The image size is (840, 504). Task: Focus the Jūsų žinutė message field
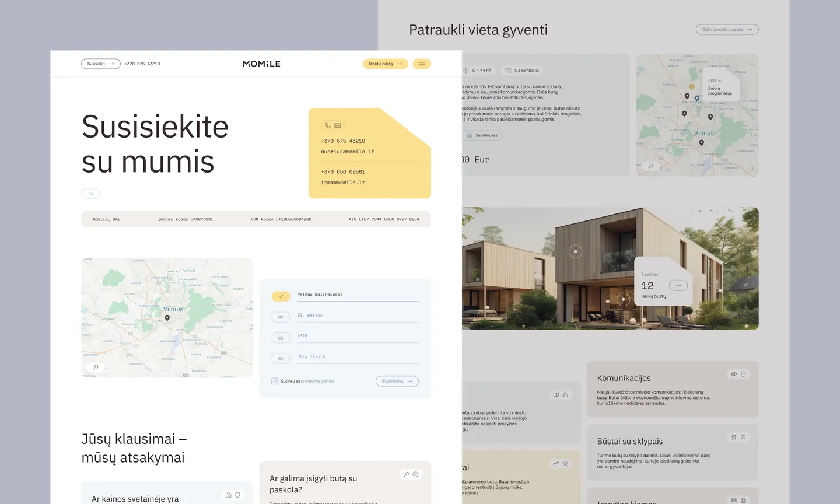pos(358,357)
